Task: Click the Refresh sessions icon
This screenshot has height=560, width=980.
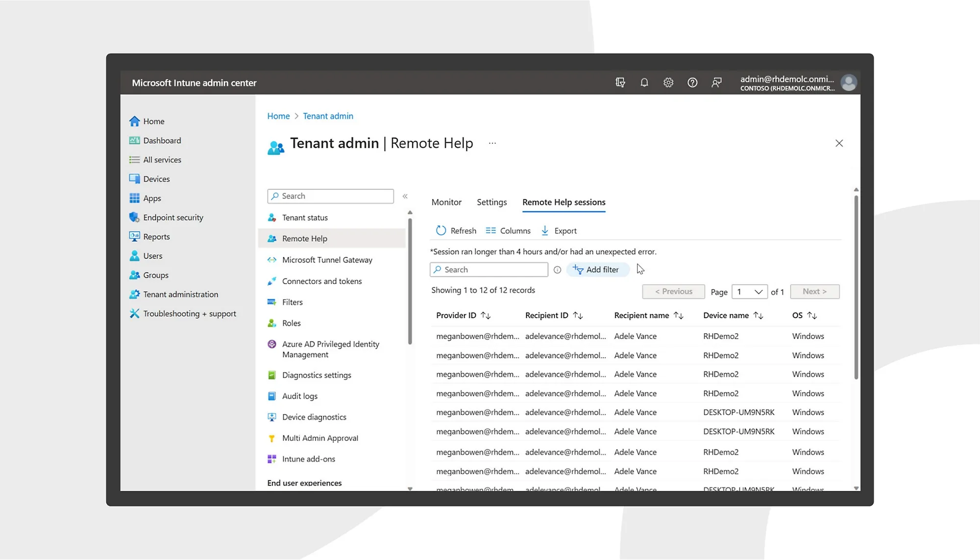Action: click(x=441, y=230)
